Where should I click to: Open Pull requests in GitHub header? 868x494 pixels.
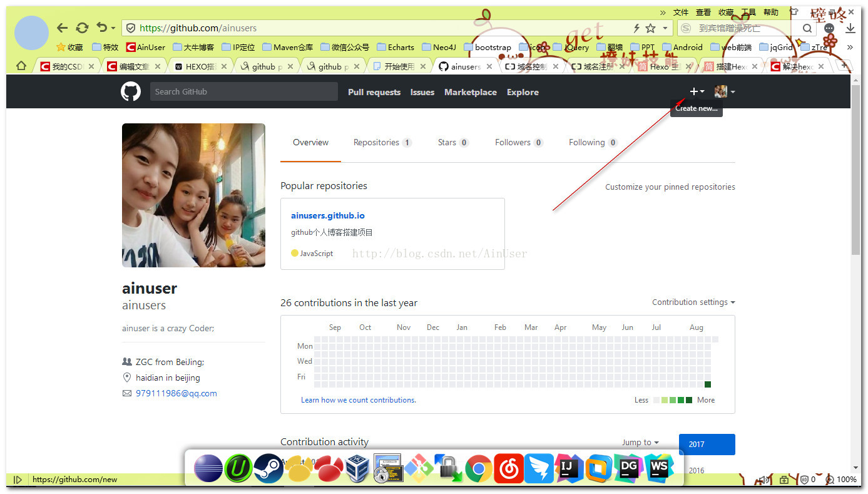tap(374, 92)
